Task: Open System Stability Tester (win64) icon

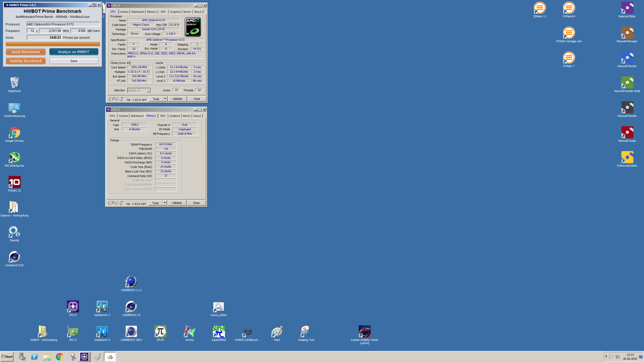Action: (x=365, y=335)
